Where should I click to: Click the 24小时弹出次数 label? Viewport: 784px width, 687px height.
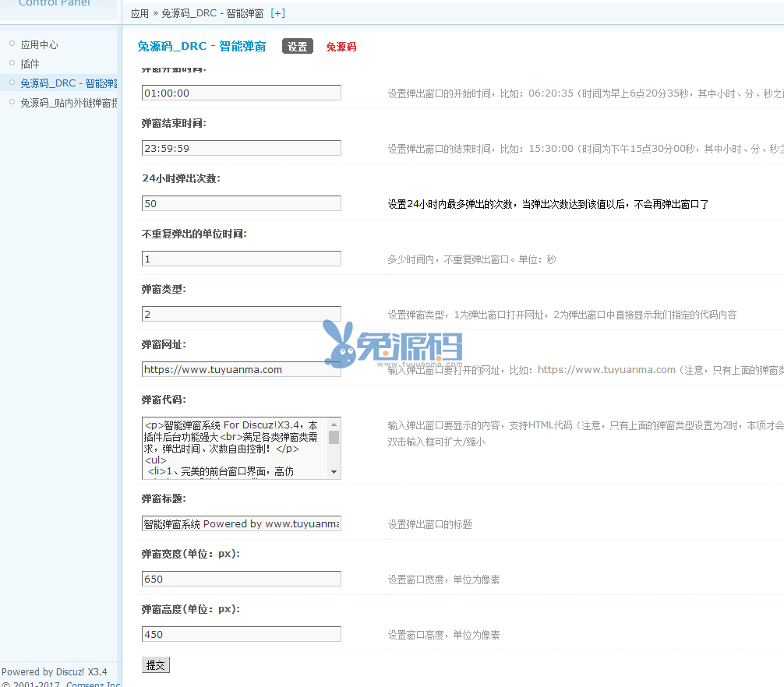[181, 178]
